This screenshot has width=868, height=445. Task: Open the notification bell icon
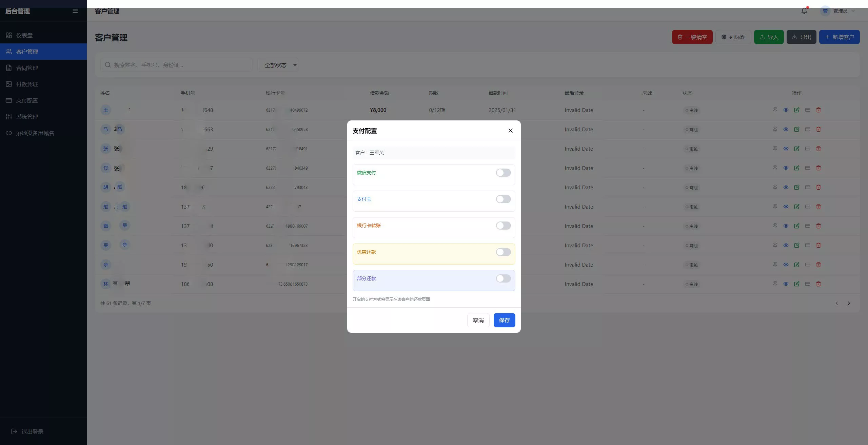(x=804, y=11)
